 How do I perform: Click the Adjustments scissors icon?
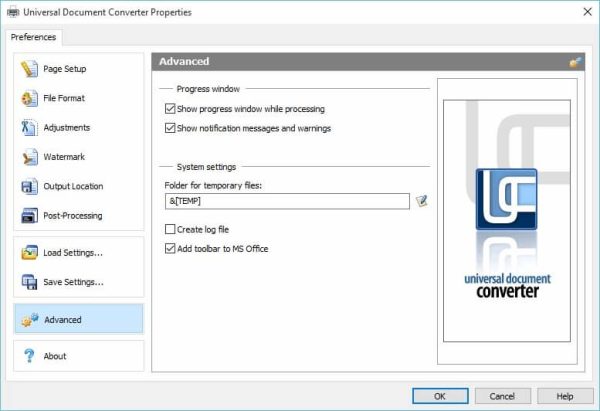click(x=29, y=127)
